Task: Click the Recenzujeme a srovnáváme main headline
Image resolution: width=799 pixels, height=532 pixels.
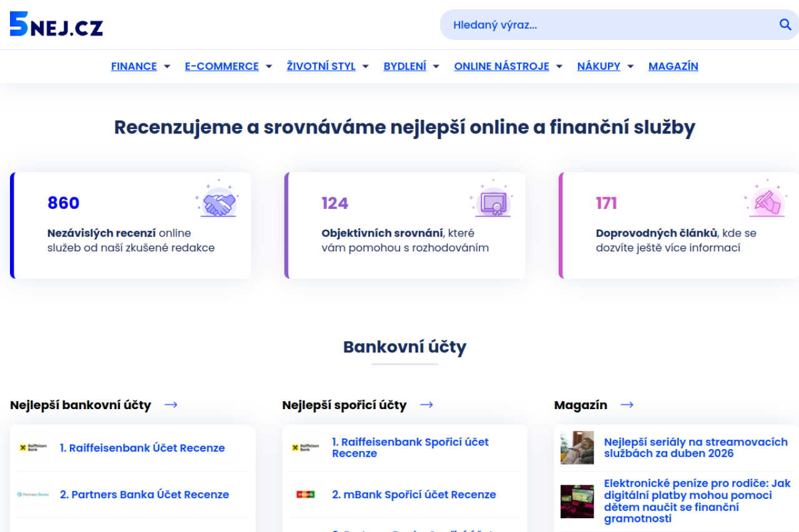Action: 404,128
